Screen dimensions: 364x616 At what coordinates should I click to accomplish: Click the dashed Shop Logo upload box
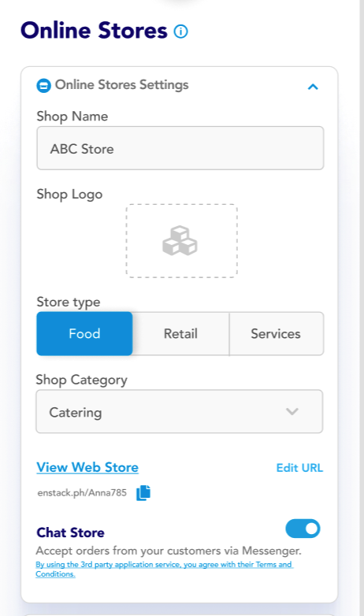tap(182, 241)
